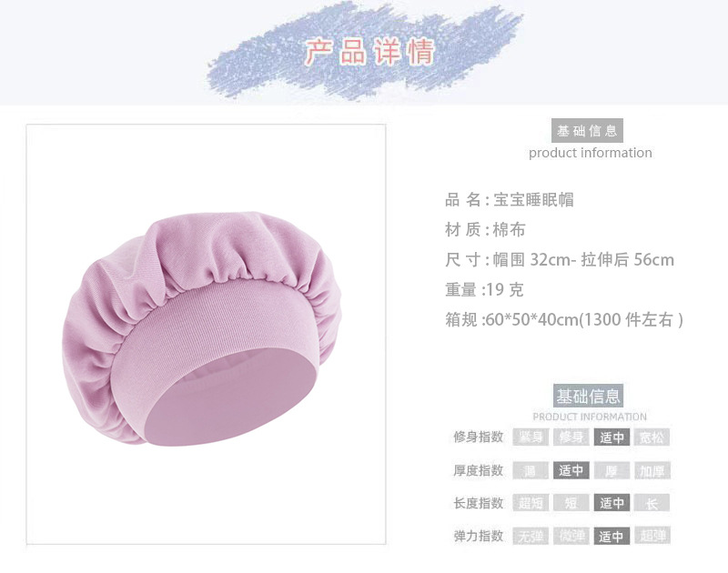The image size is (728, 573).
Task: Select 无弹 in the 弹力指数 row
Action: click(x=531, y=536)
